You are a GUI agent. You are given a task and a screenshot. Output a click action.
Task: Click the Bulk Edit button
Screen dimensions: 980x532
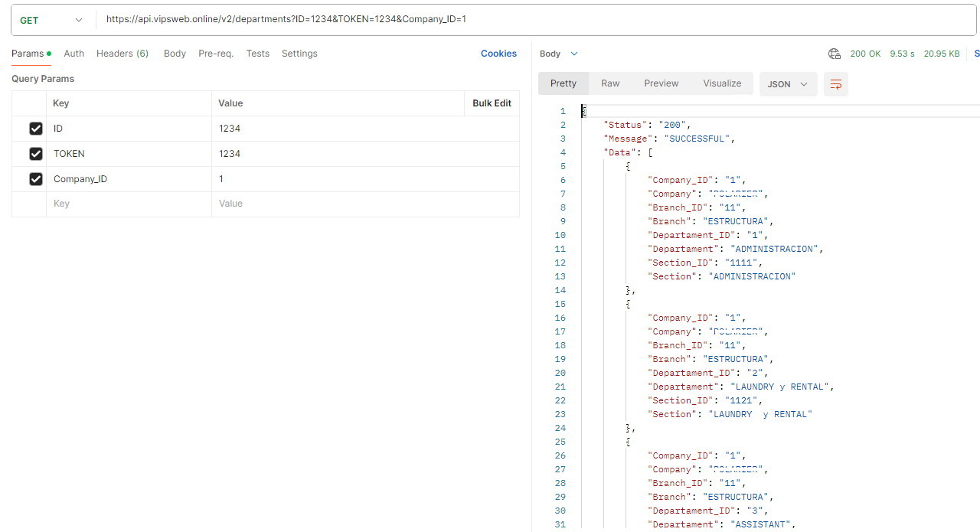pos(492,103)
